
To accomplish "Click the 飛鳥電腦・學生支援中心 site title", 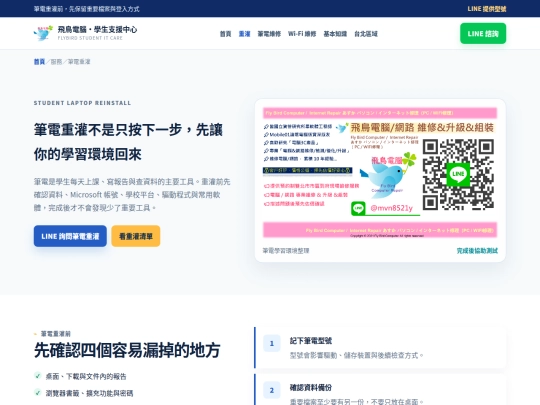I will (97, 30).
